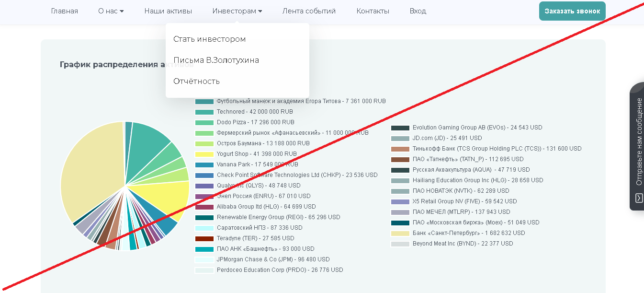Click ПАО МЕЧЕЛ (MTLRP) - 137 943 USD label

click(462, 212)
